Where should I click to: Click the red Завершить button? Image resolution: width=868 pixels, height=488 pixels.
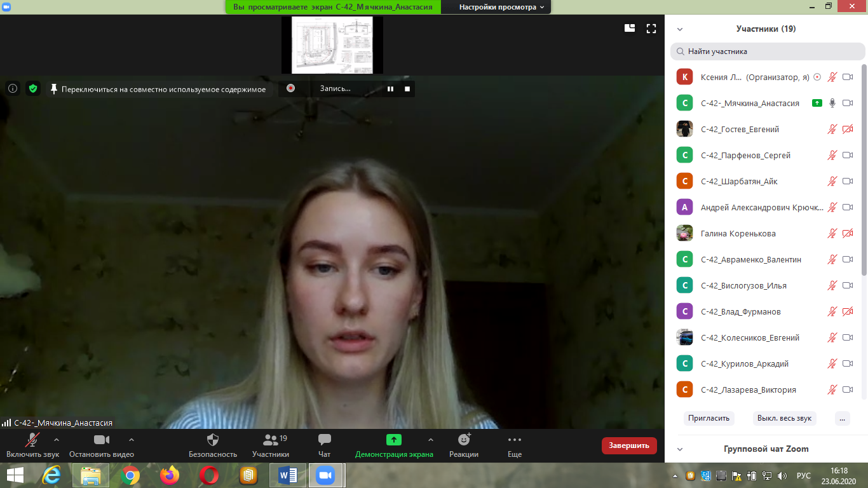pos(629,445)
